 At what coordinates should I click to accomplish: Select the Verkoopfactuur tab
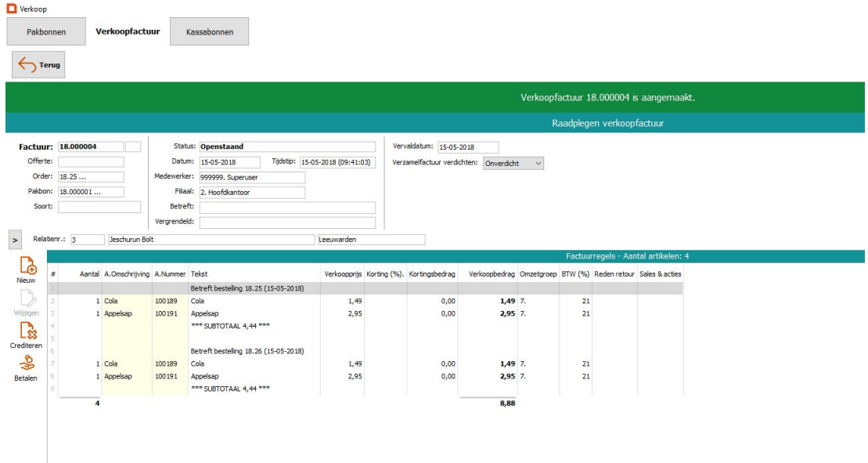[x=128, y=32]
